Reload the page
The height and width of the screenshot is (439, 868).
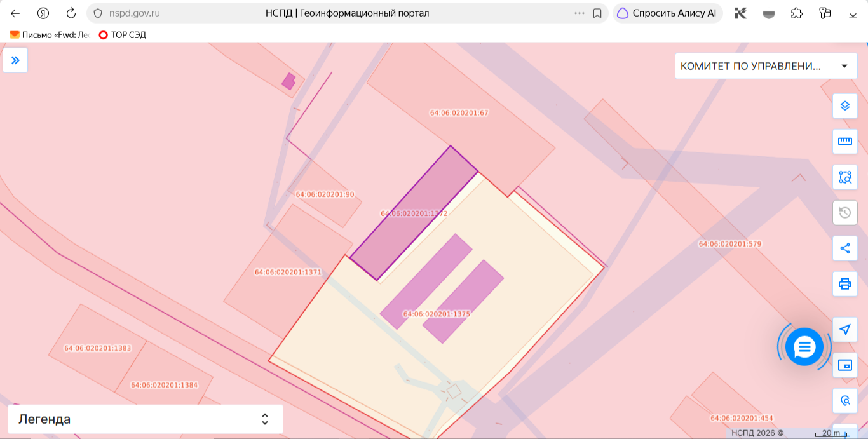[x=71, y=13]
